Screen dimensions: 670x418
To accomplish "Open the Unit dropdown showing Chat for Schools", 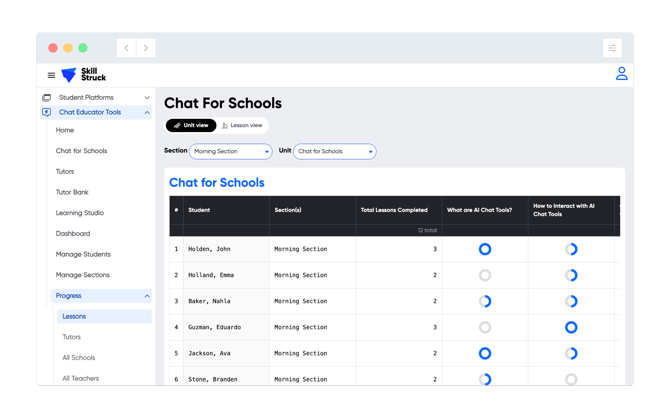I will click(x=335, y=152).
